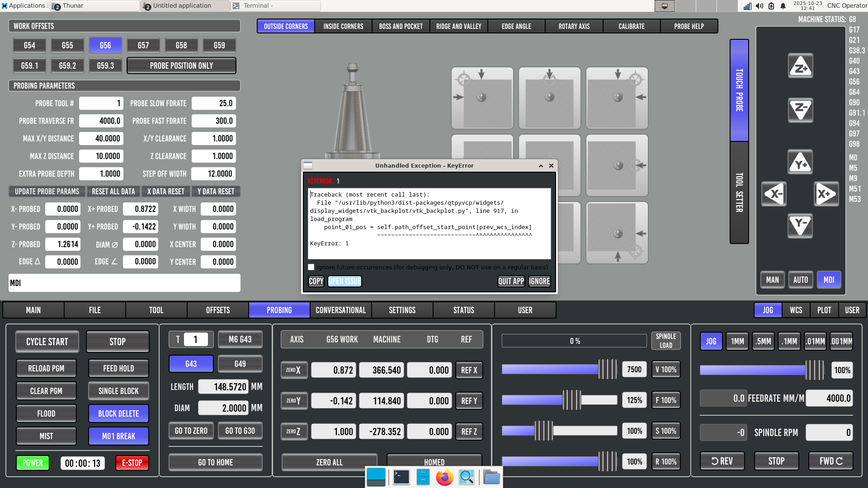Jog Y+ using the arrow icon
Screen dimensions: 868x488
(800, 162)
